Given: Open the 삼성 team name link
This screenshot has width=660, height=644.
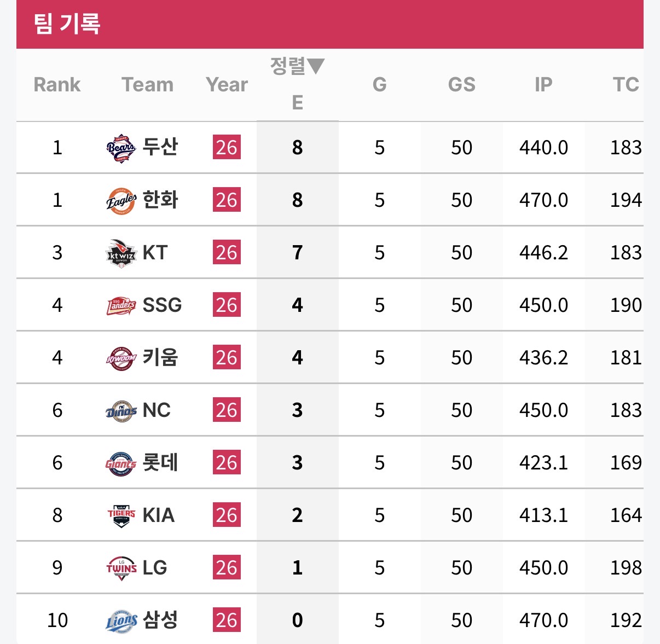Looking at the screenshot, I should tap(160, 620).
